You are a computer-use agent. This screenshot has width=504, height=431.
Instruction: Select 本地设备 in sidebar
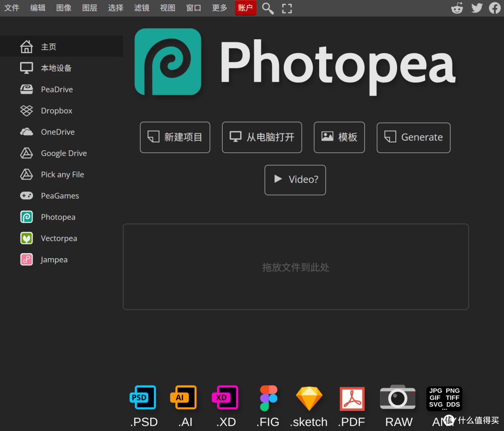pos(62,68)
